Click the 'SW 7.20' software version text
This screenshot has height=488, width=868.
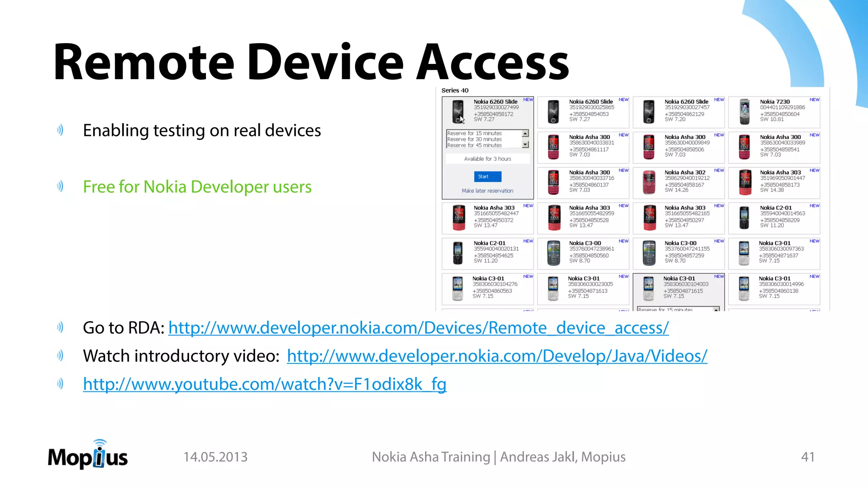(675, 119)
